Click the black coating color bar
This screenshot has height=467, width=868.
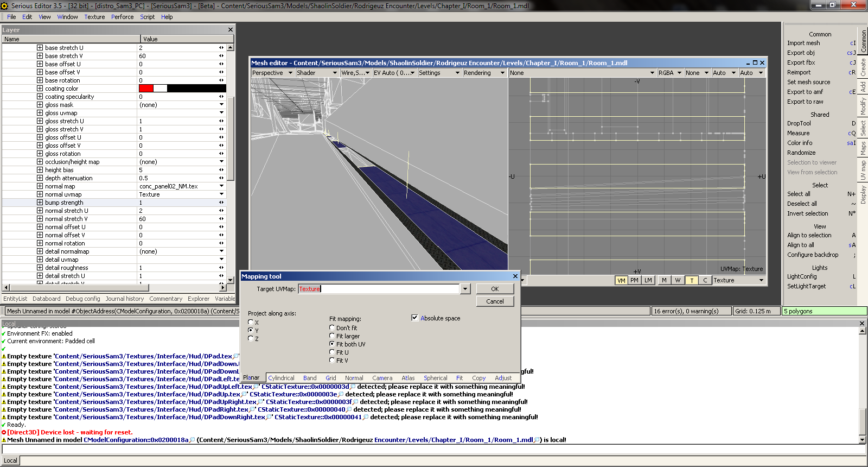point(196,89)
